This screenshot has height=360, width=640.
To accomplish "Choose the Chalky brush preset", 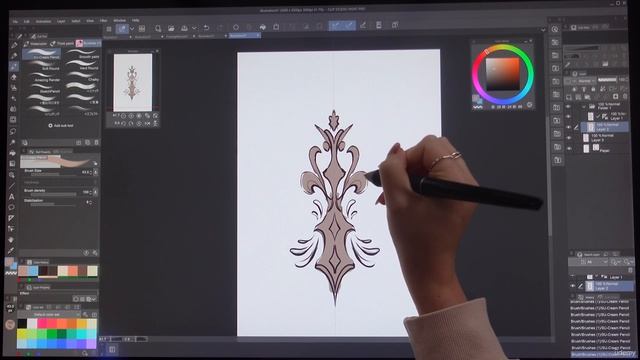I will 82,77.
